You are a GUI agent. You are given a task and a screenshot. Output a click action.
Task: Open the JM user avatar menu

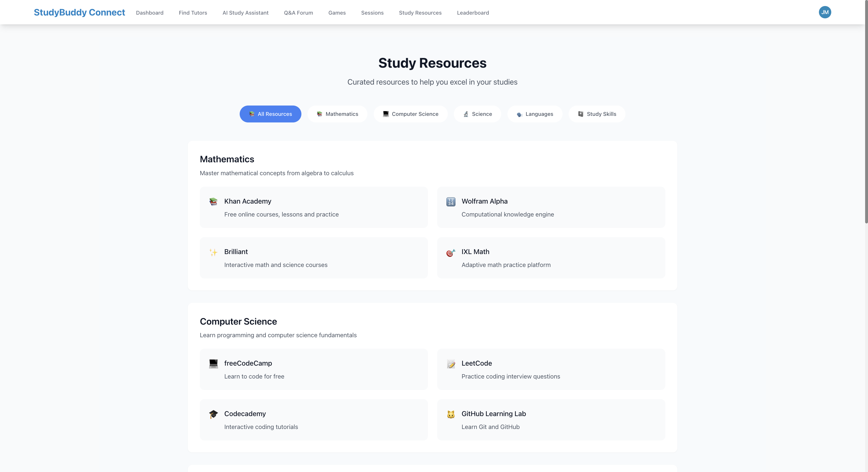[825, 12]
